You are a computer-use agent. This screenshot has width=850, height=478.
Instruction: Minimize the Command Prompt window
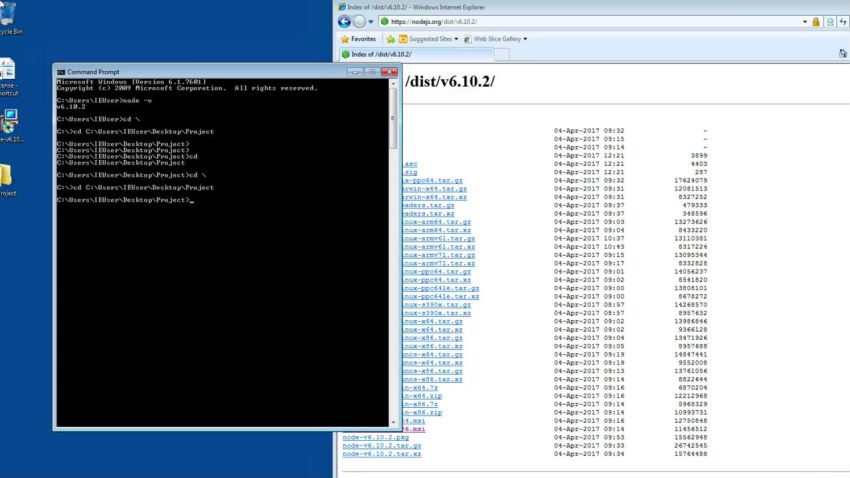[x=355, y=72]
